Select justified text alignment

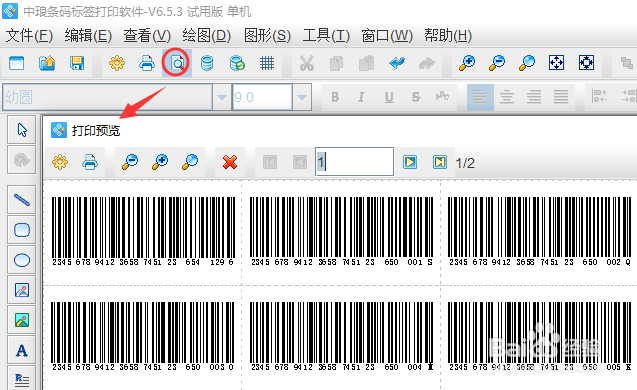pos(561,97)
